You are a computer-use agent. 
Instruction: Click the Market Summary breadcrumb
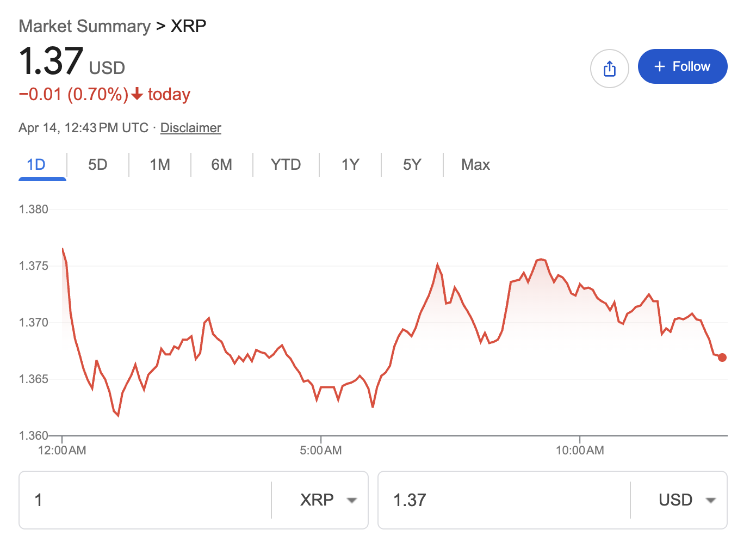coord(84,26)
